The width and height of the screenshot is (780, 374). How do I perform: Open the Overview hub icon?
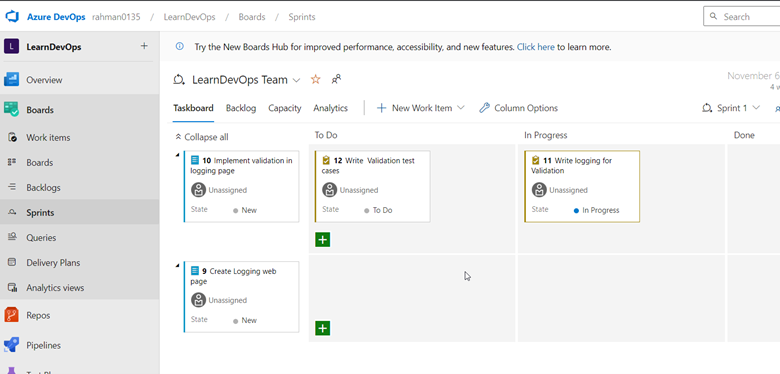coord(11,80)
